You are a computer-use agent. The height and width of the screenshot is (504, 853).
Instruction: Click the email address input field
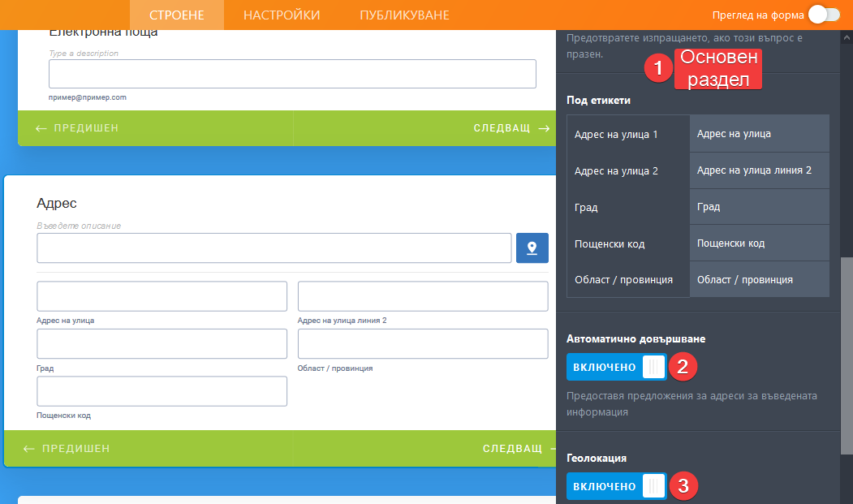pyautogui.click(x=292, y=74)
